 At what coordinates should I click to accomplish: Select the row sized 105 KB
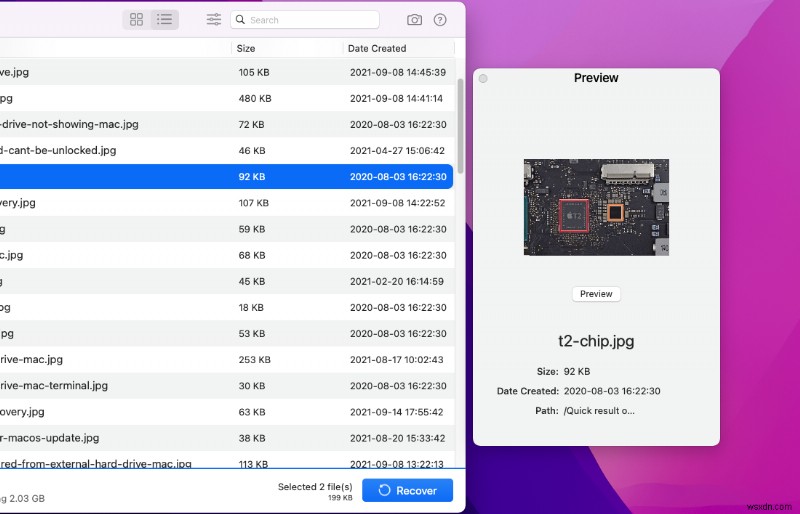coord(227,72)
